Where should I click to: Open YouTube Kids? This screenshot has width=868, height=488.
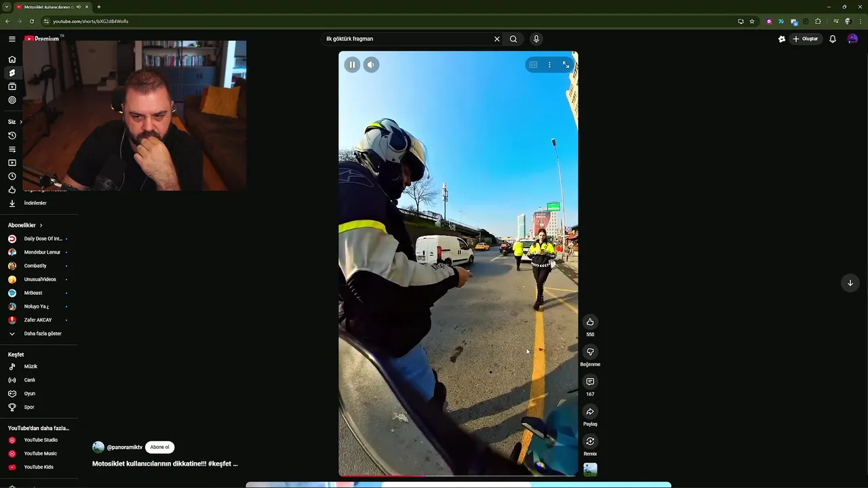coord(39,467)
